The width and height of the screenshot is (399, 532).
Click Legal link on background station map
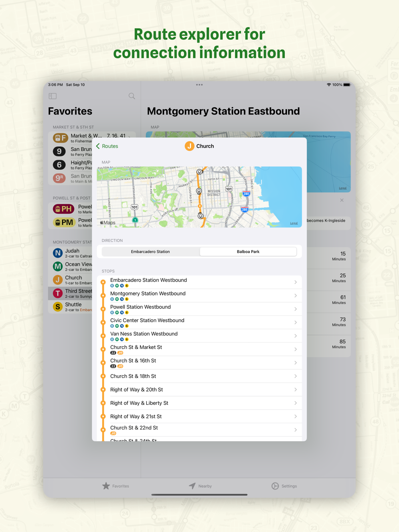pos(343,188)
